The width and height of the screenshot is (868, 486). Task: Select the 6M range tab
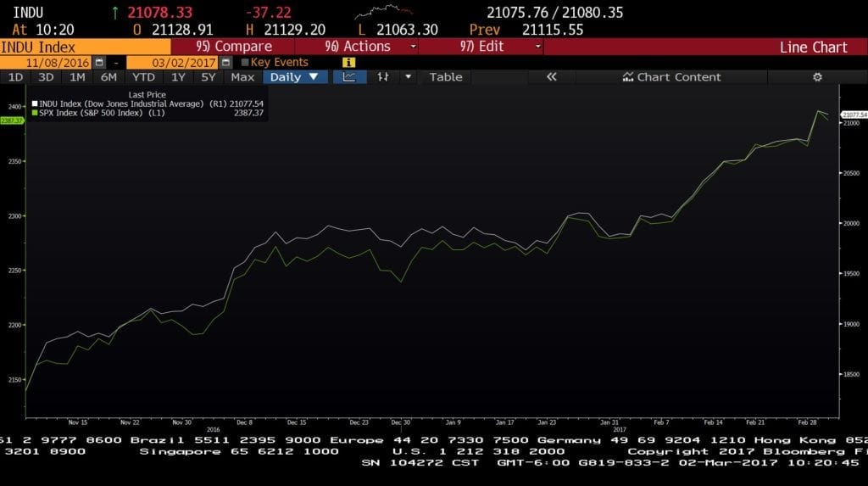[108, 77]
